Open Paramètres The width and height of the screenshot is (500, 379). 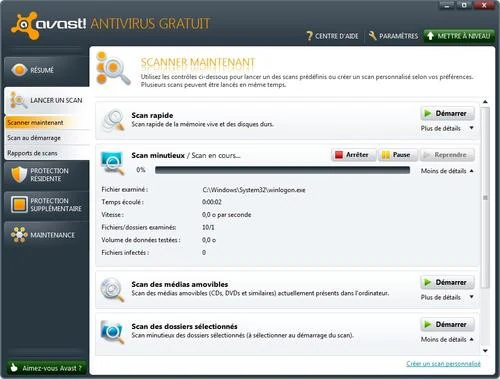click(x=393, y=36)
